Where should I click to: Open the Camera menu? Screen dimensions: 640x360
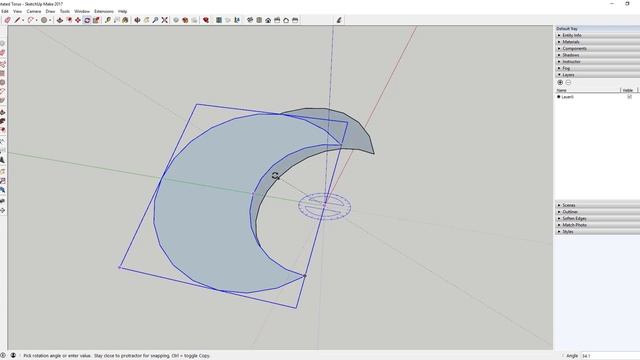(34, 11)
